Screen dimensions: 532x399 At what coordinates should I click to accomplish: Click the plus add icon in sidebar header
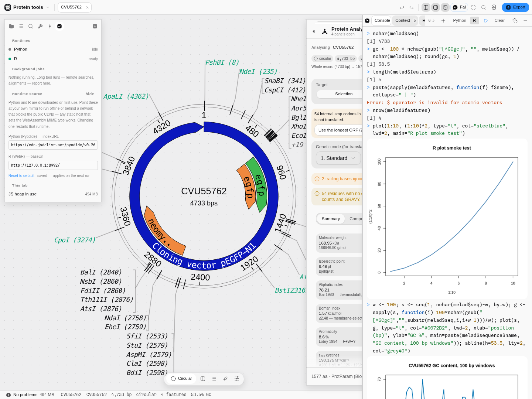click(x=95, y=26)
